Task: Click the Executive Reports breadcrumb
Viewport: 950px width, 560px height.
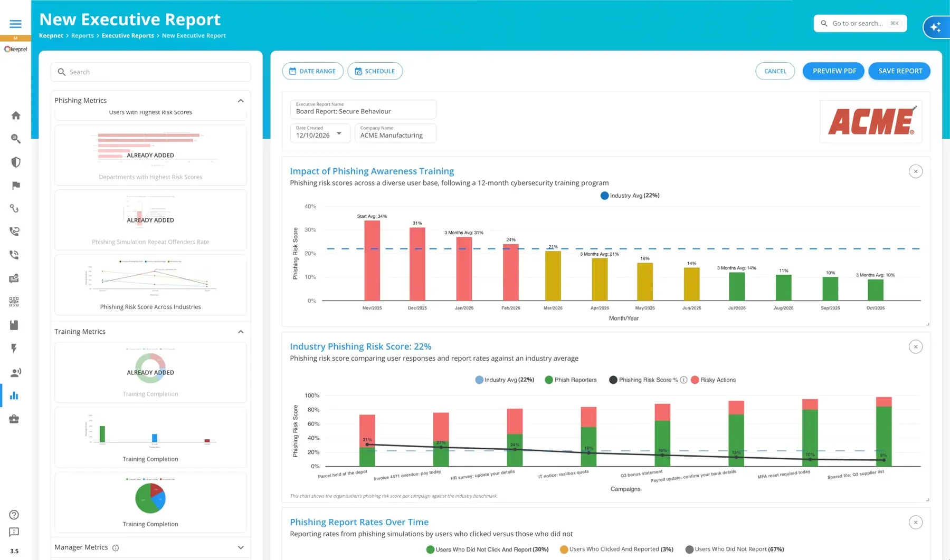Action: click(x=128, y=36)
